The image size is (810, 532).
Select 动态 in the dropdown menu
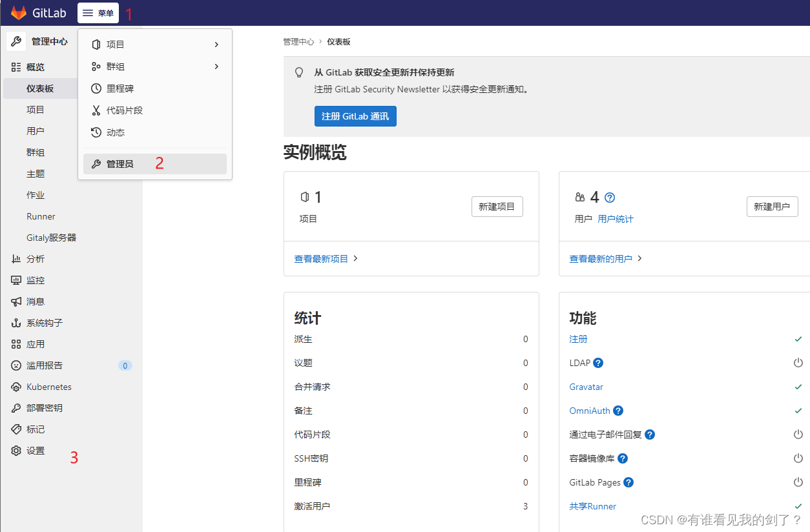tap(155, 132)
